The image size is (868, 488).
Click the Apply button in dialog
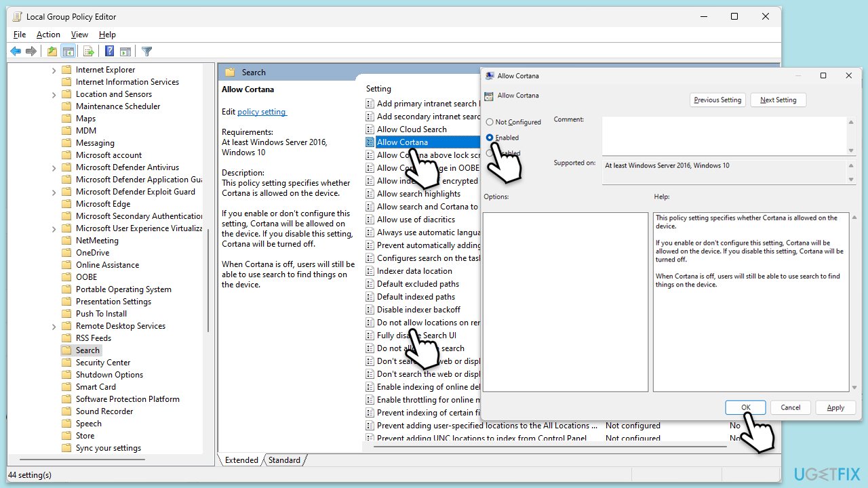[x=835, y=407]
